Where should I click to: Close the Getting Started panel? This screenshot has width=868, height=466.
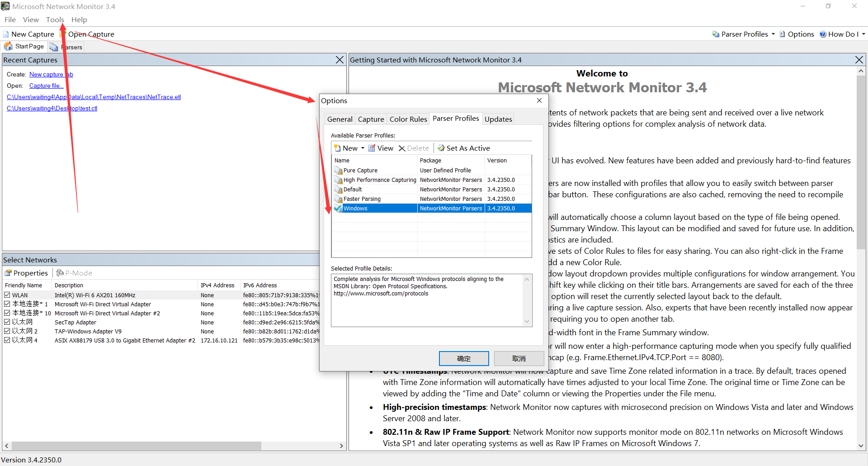pyautogui.click(x=859, y=60)
